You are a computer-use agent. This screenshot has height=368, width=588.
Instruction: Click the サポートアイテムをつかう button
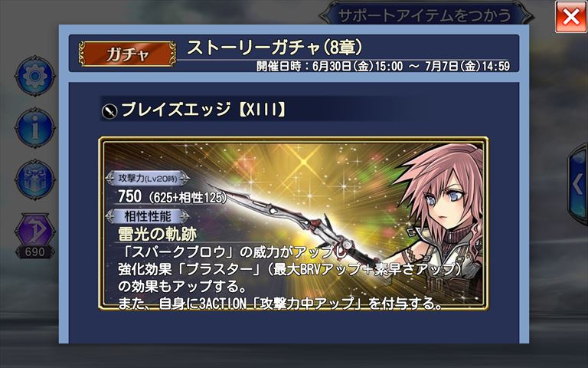coord(425,15)
